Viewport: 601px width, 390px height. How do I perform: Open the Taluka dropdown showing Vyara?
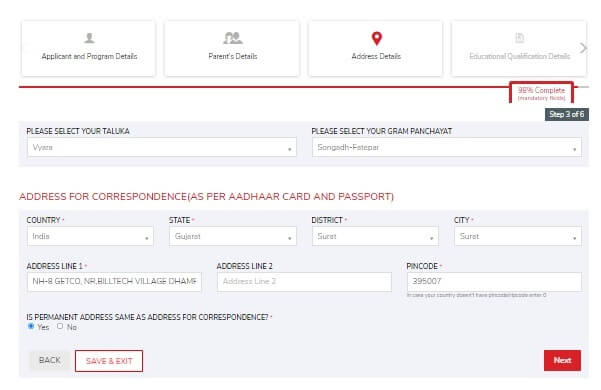tap(162, 147)
